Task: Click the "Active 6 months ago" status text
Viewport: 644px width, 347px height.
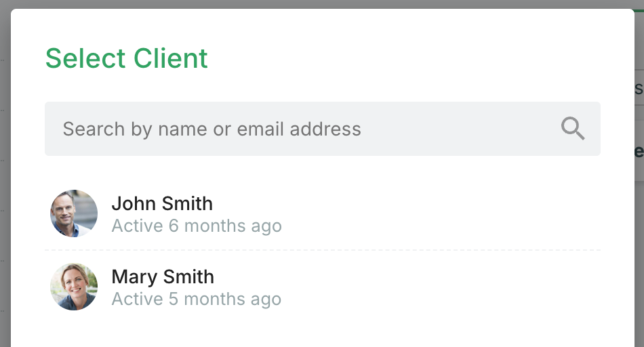Action: click(x=197, y=226)
